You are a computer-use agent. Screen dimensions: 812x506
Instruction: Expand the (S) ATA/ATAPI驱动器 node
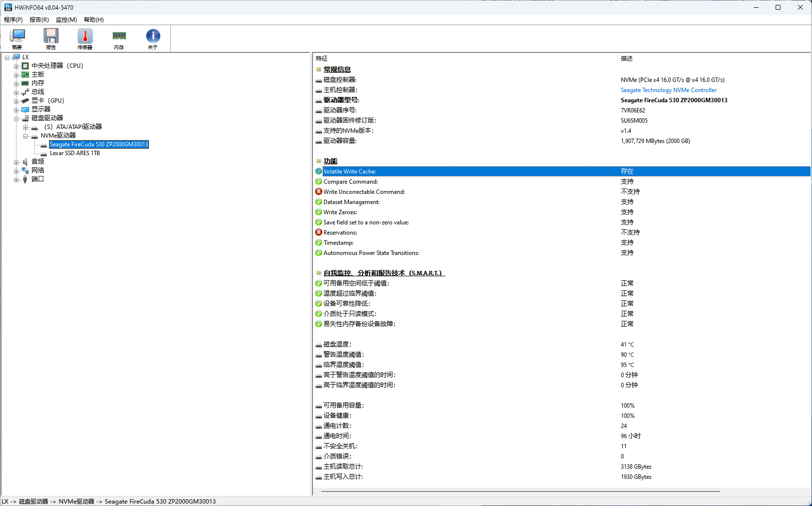(25, 127)
